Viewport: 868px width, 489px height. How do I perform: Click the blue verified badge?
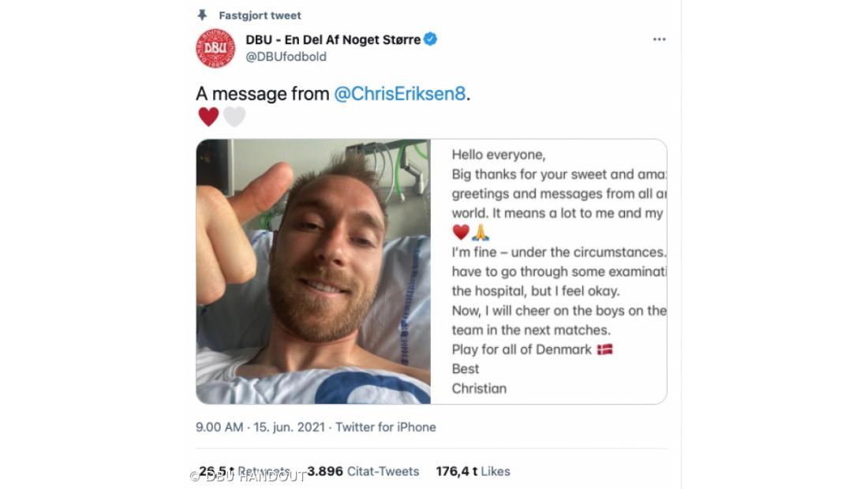[x=430, y=39]
